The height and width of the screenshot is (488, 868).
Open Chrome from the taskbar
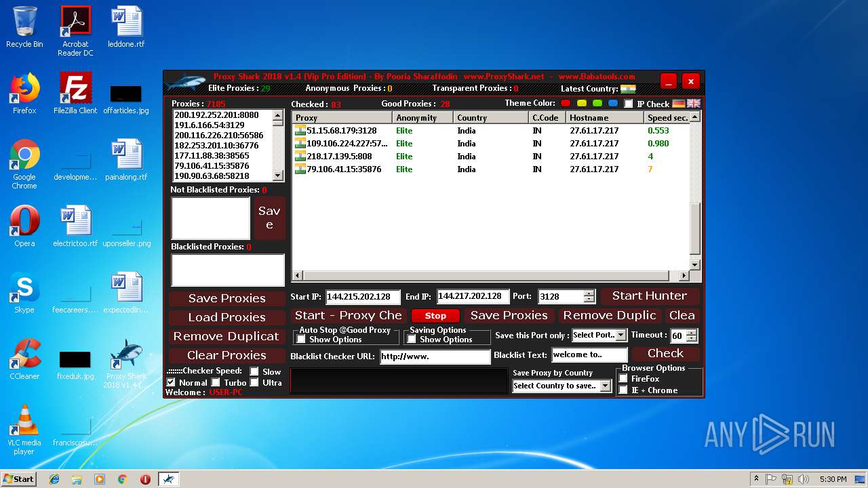[x=122, y=479]
